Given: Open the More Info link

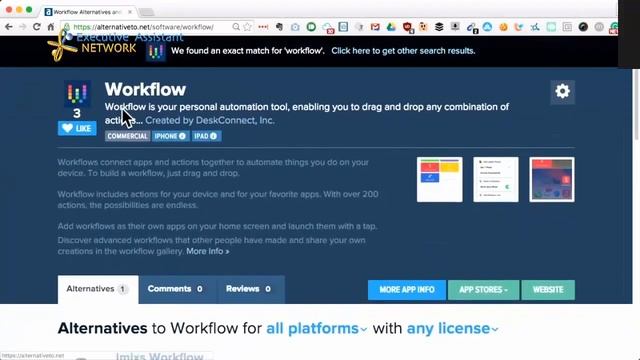Looking at the screenshot, I should click(208, 251).
